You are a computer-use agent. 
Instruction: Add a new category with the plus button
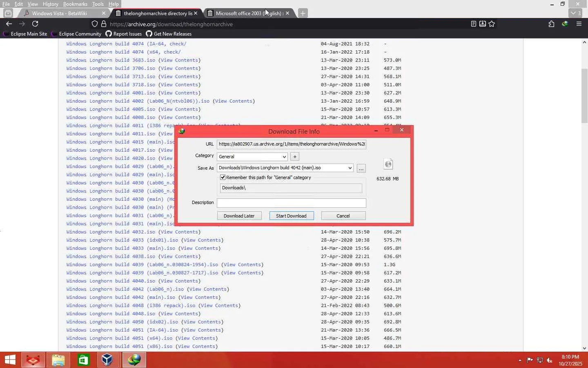295,157
